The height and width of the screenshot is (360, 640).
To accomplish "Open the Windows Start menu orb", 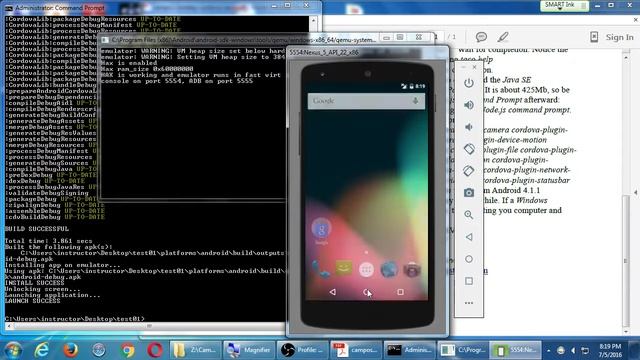I will [13, 350].
